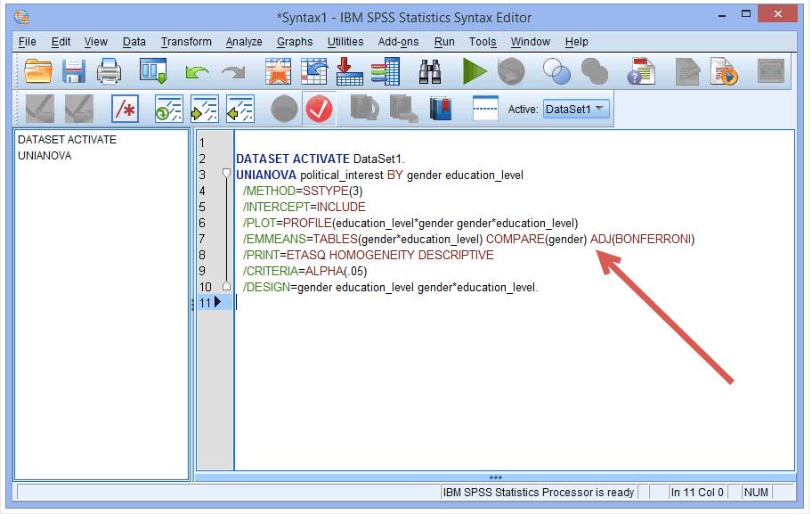Open the Variables icon with colored bars
The height and width of the screenshot is (514, 812).
tap(386, 71)
